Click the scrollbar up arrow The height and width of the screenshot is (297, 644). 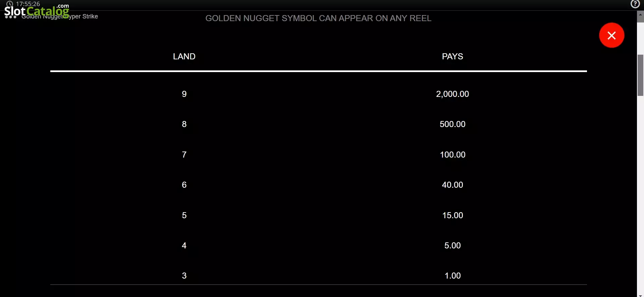point(640,15)
